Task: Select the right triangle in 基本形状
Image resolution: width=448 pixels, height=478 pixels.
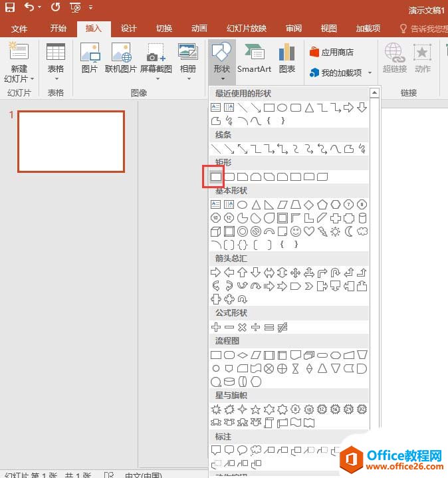Action: click(x=269, y=205)
